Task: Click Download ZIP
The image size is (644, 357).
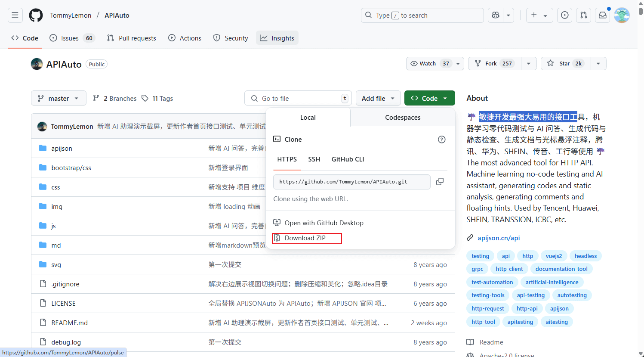Action: click(305, 238)
